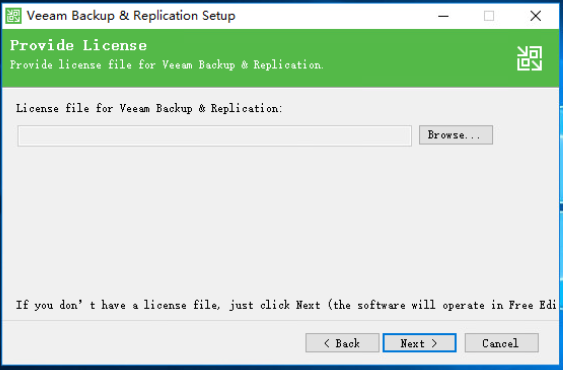Click the greyed-out maximize button
This screenshot has width=563, height=370.
(x=489, y=16)
